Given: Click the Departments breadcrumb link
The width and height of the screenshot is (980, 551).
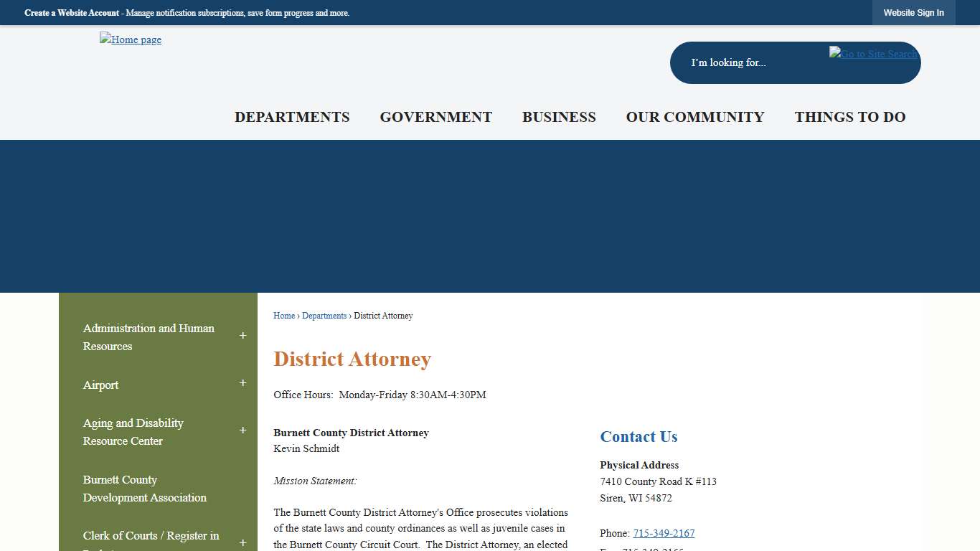Looking at the screenshot, I should [324, 316].
